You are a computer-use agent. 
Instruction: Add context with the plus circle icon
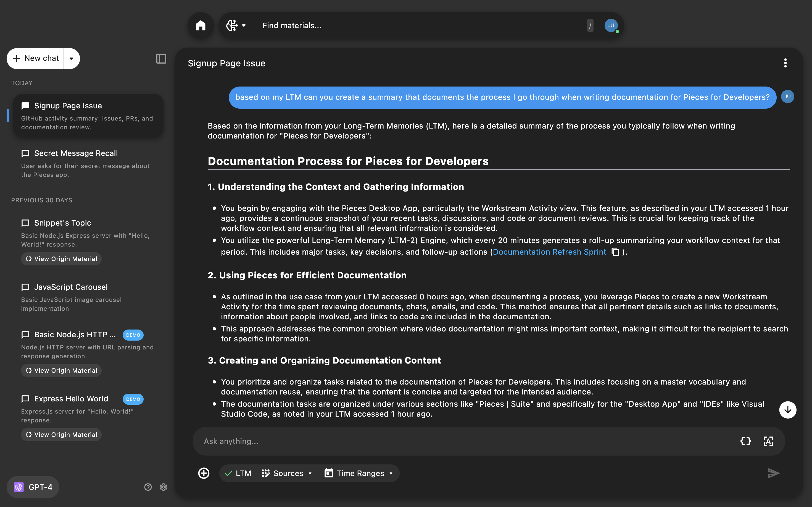tap(204, 473)
